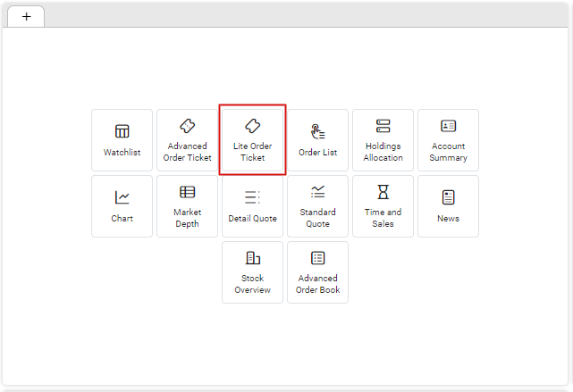Add a new tab with plus button
Screen dimensions: 573x392
click(x=26, y=17)
